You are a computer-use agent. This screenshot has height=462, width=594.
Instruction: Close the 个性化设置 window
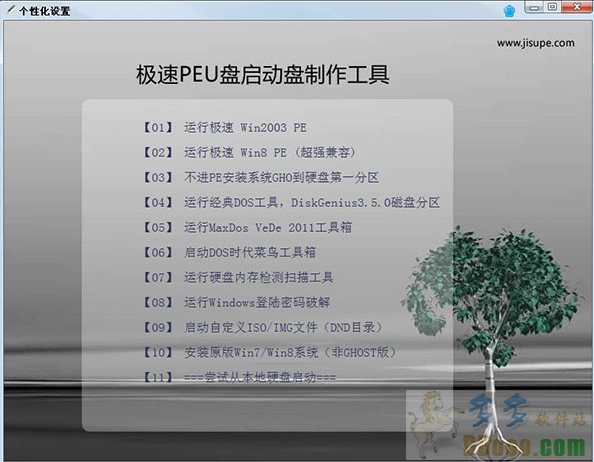tap(577, 7)
